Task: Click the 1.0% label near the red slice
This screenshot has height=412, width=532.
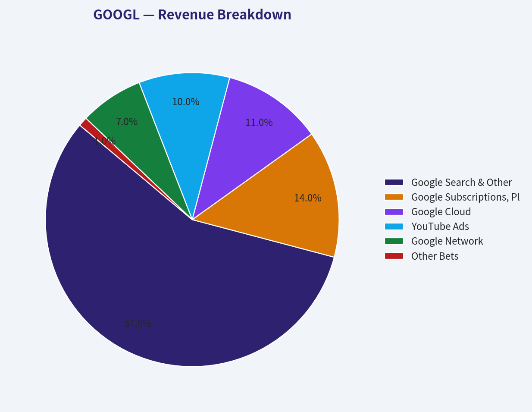Action: [x=105, y=141]
